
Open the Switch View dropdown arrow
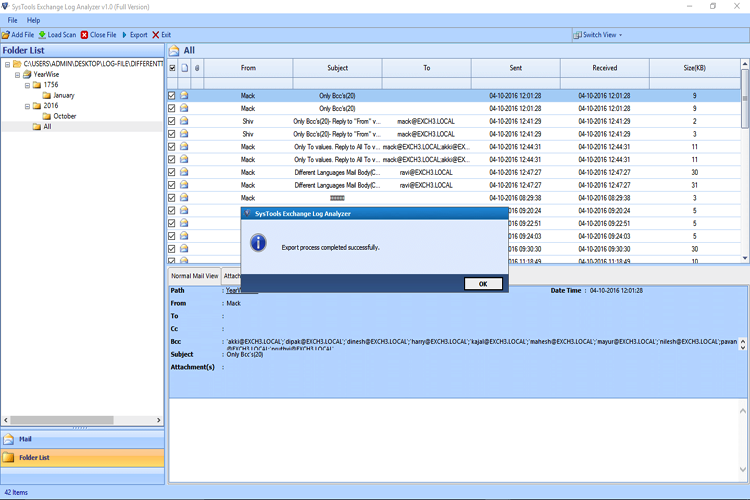621,35
